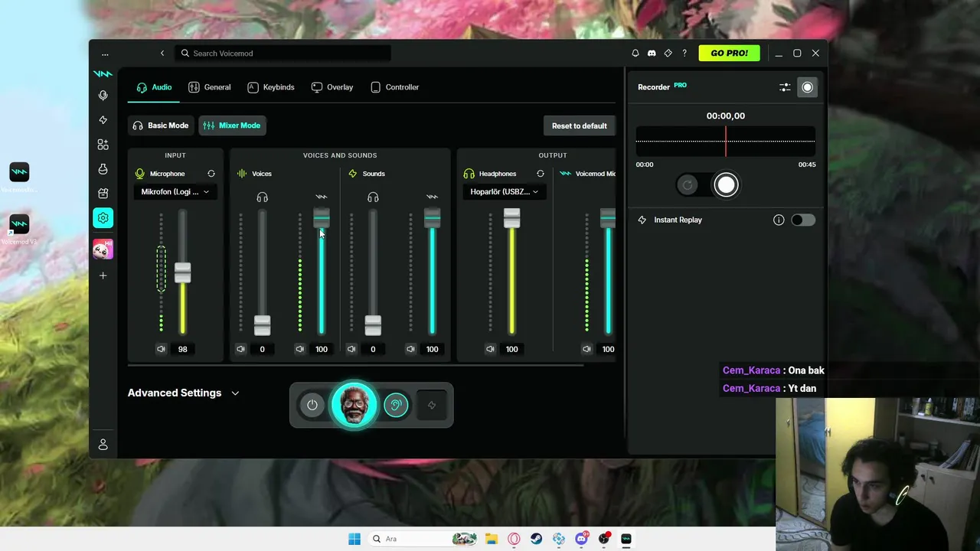Screen dimensions: 980x551
Task: Open Mikrofon (Logi...) input device dropdown
Action: point(175,192)
